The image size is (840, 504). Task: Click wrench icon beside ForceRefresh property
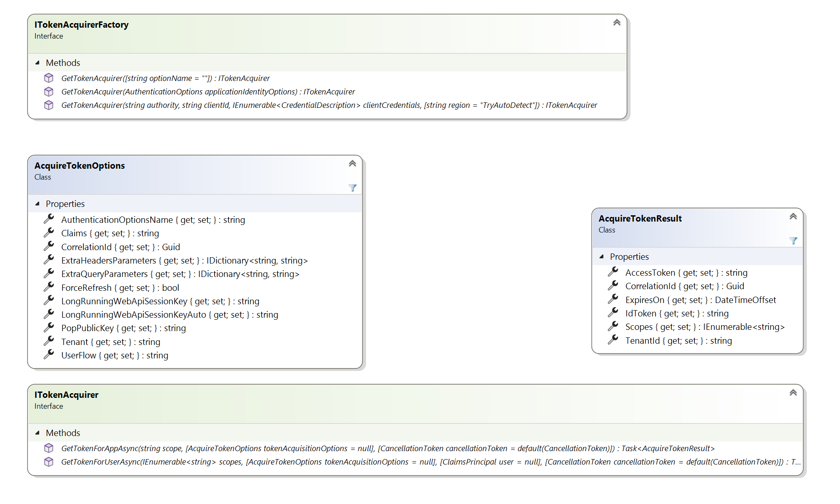(x=49, y=287)
